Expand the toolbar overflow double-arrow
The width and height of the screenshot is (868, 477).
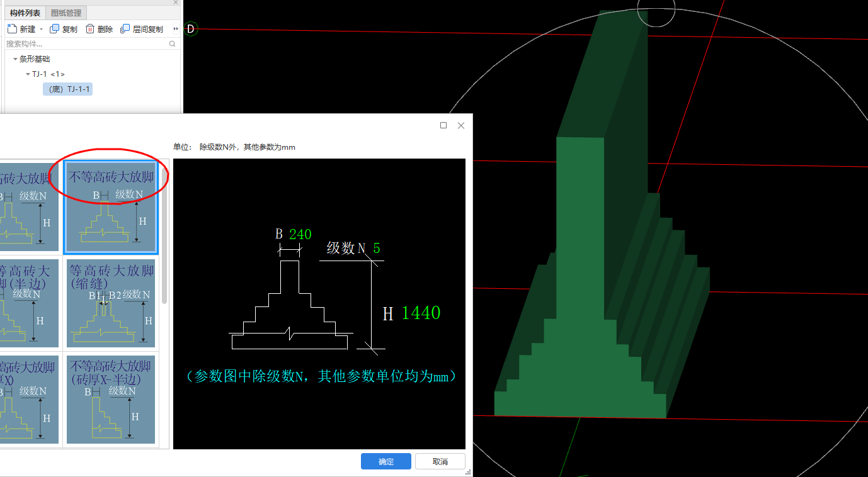click(176, 29)
